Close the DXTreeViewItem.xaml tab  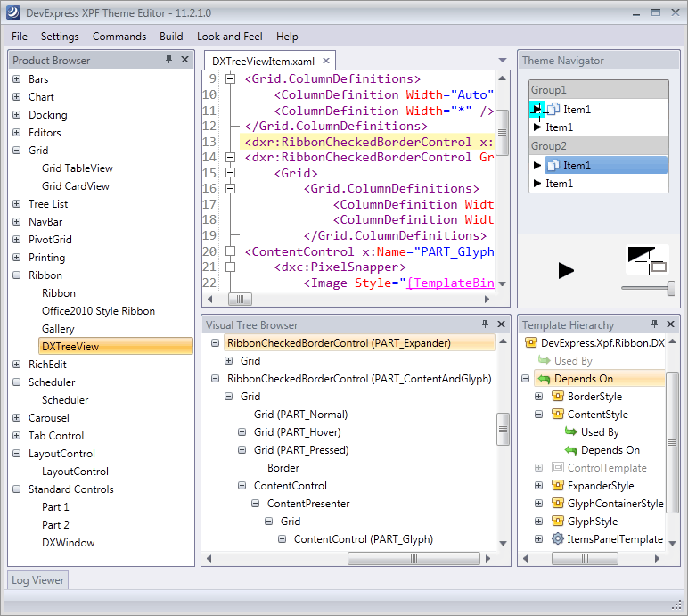coord(326,61)
